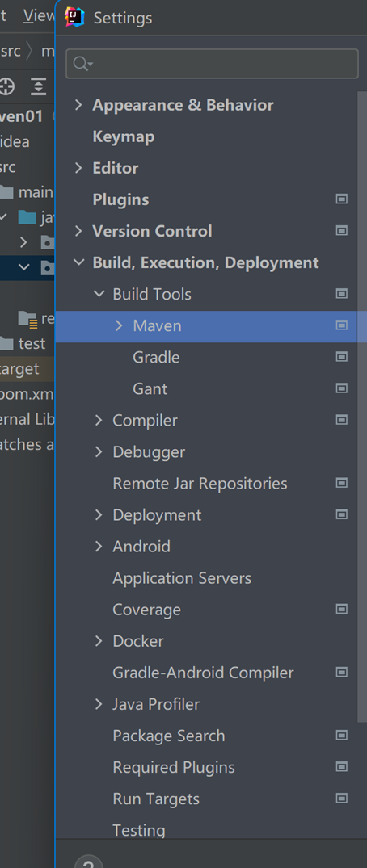Open Gradle settings
The height and width of the screenshot is (868, 367).
pyautogui.click(x=156, y=357)
